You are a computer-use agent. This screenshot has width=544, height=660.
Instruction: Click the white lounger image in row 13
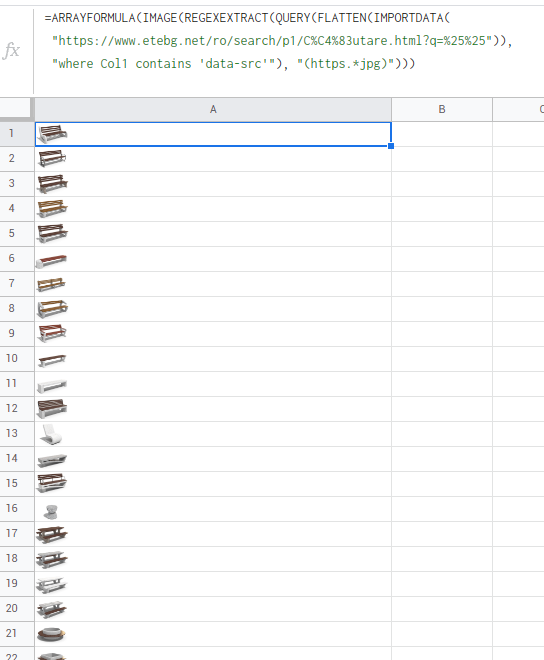(51, 434)
